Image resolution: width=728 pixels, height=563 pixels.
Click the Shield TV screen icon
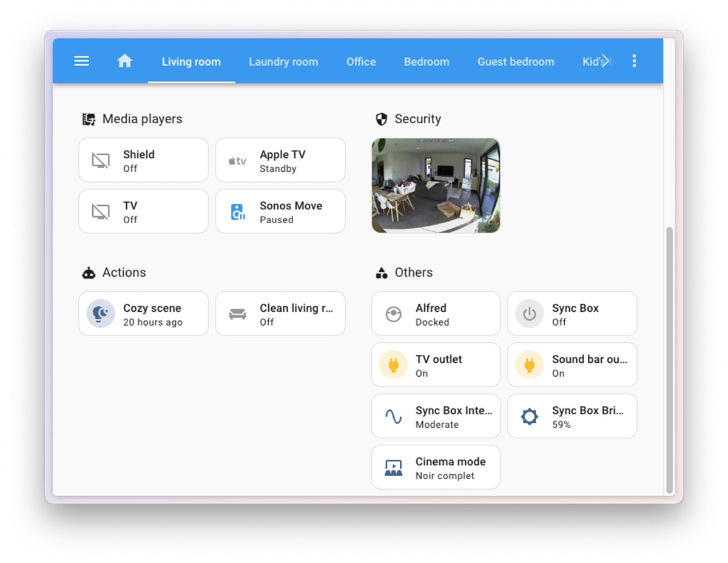click(101, 161)
